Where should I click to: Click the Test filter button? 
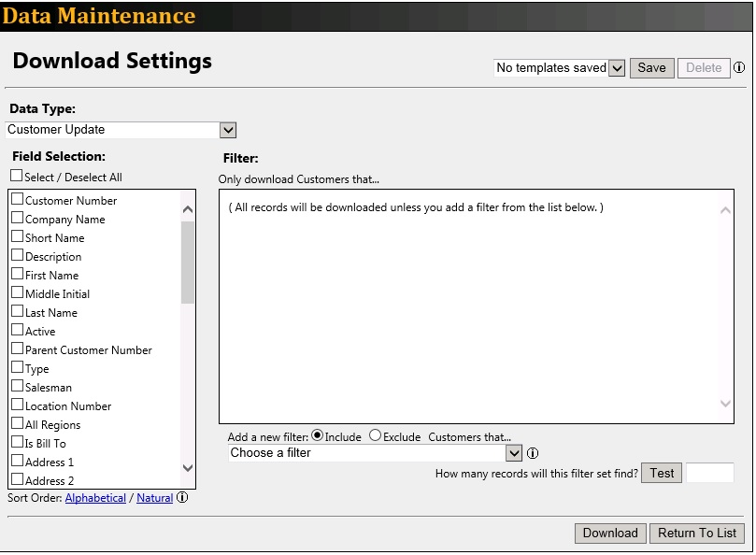point(662,473)
